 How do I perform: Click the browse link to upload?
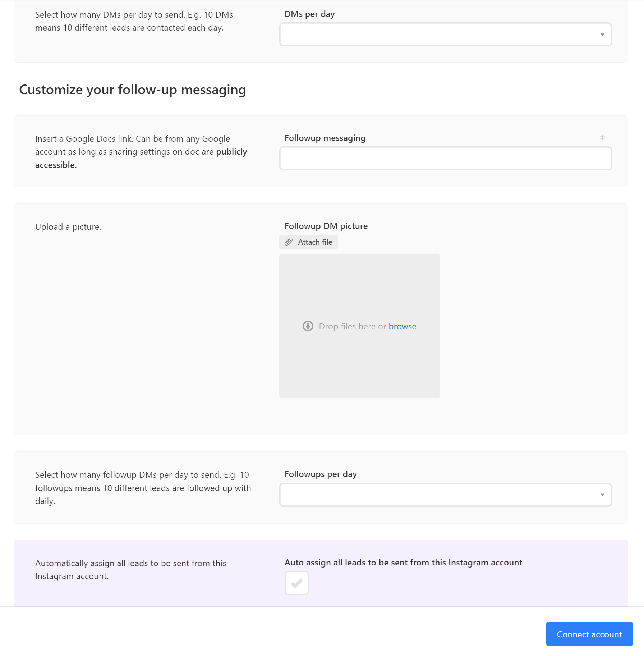click(x=402, y=326)
